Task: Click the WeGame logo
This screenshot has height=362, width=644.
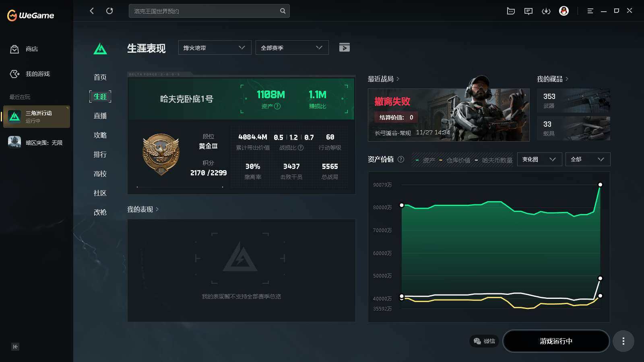Action: coord(31,15)
